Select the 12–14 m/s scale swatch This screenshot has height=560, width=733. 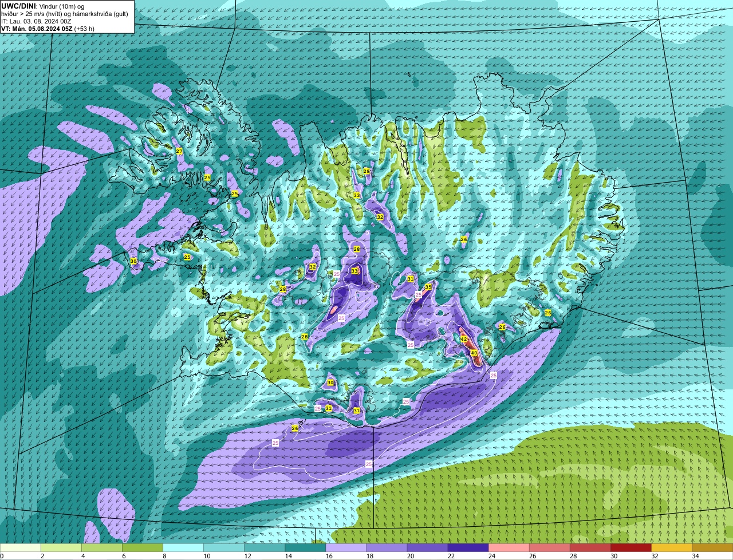pos(265,547)
